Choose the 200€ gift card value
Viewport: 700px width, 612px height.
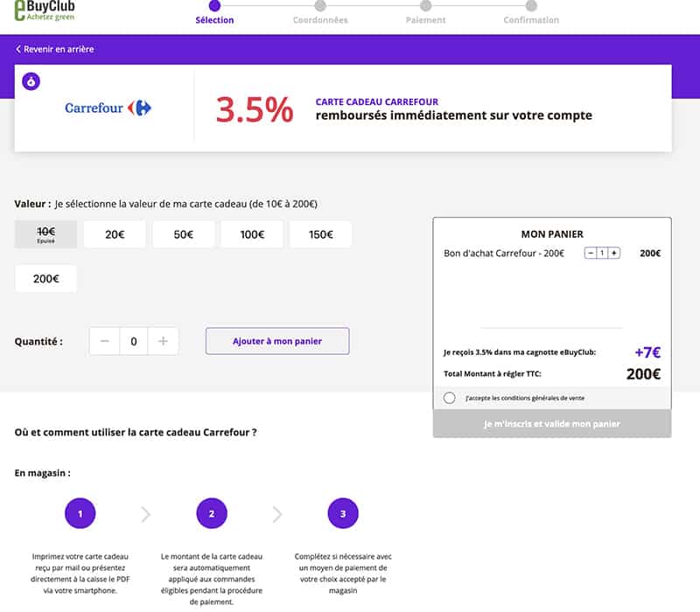click(45, 279)
